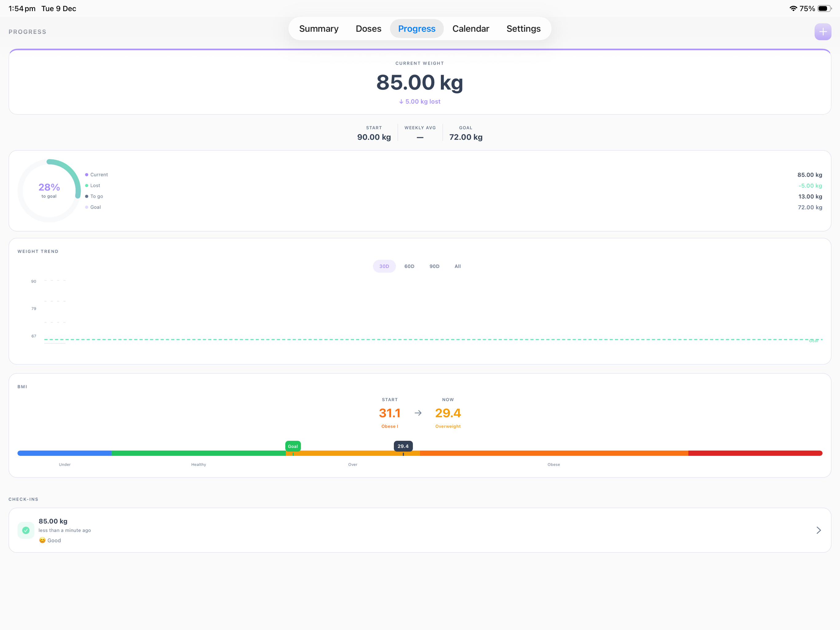Click the 13.00 kg to go value
The height and width of the screenshot is (630, 840).
[x=810, y=197]
